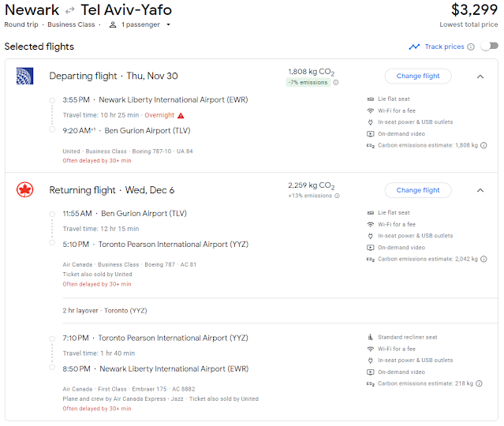Click the Wi-Fi icon for AC 81 leg
This screenshot has height=426, width=504.
371,224
